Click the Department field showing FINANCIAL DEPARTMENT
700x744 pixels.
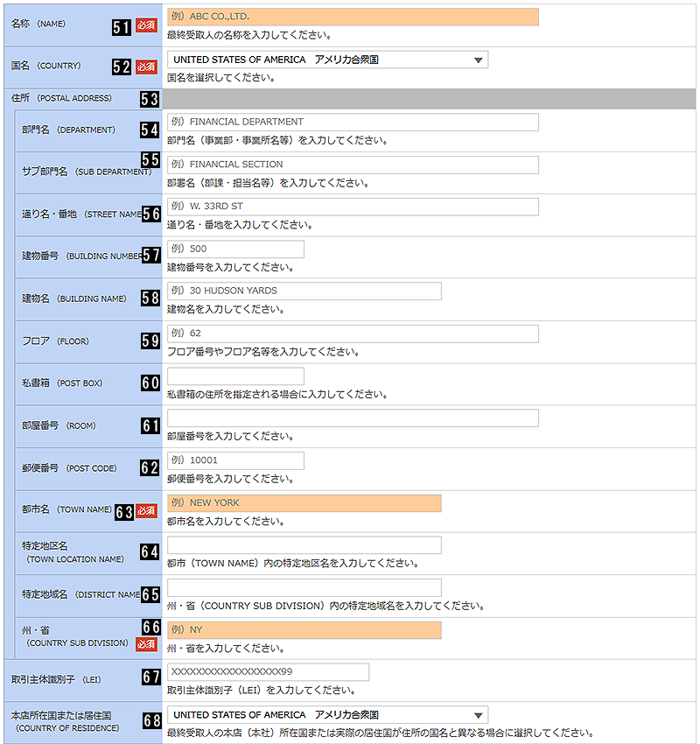pos(353,122)
